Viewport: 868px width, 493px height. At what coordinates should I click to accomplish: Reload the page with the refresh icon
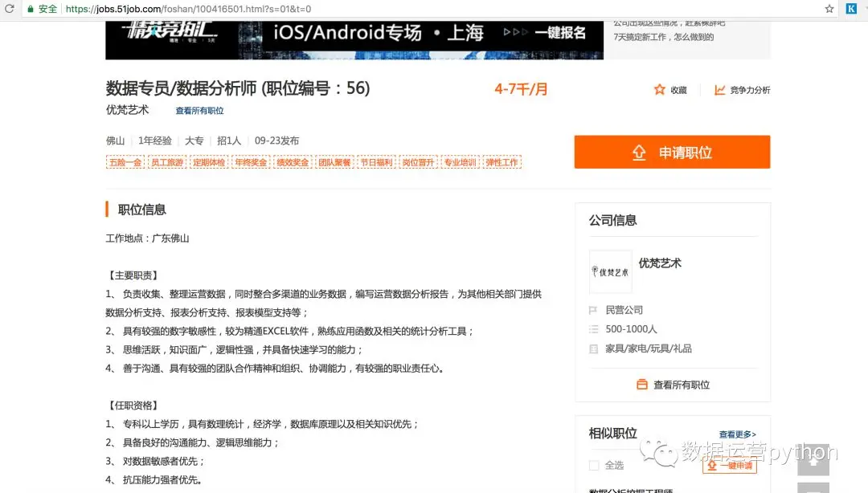(10, 9)
